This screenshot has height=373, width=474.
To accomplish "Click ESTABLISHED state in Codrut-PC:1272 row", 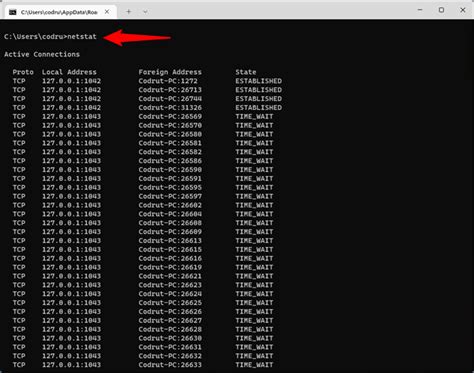I will click(x=258, y=81).
